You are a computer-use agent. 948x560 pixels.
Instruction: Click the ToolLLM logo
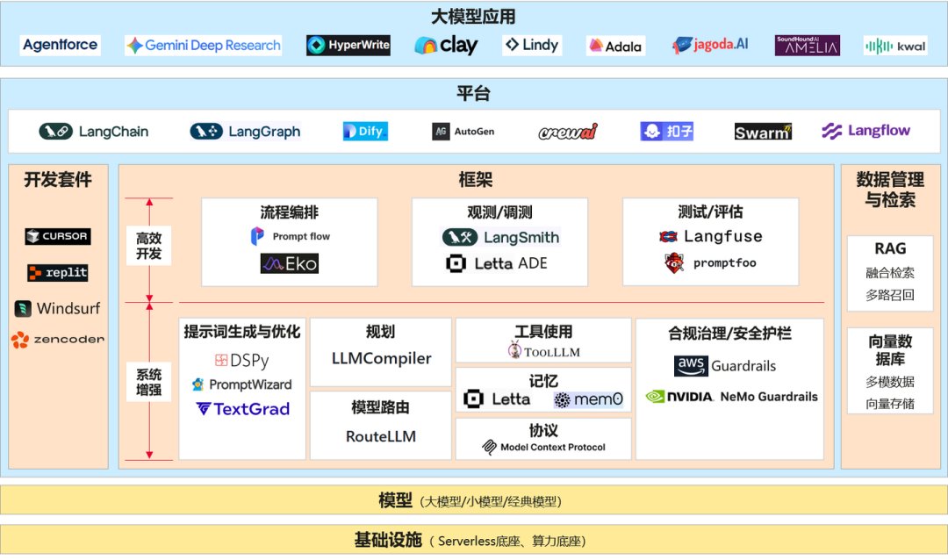tap(544, 351)
